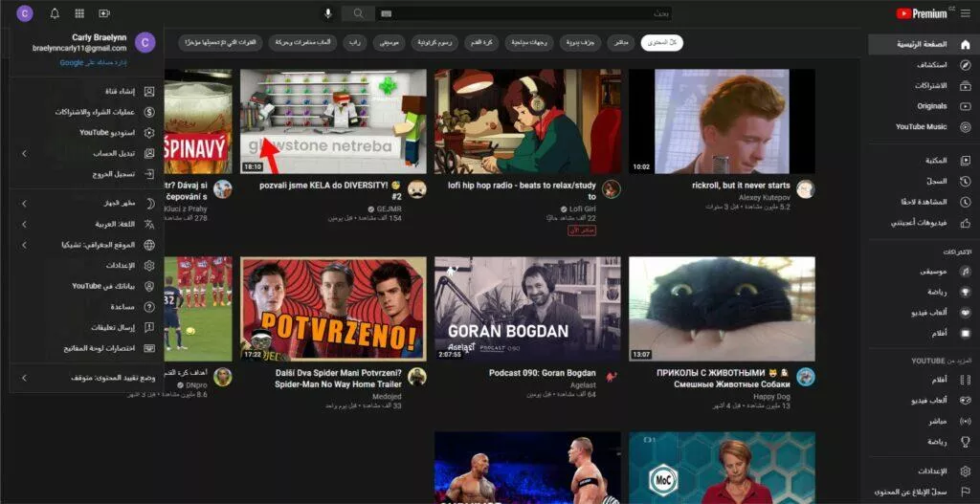Open Subscriptions icon in sidebar
The height and width of the screenshot is (504, 980).
point(966,85)
